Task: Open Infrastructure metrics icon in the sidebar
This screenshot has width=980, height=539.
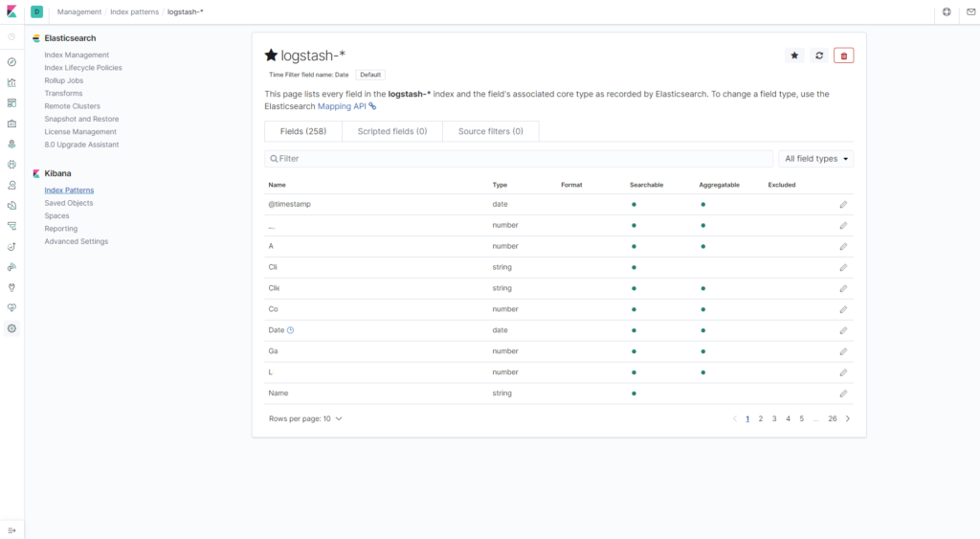Action: 11,185
